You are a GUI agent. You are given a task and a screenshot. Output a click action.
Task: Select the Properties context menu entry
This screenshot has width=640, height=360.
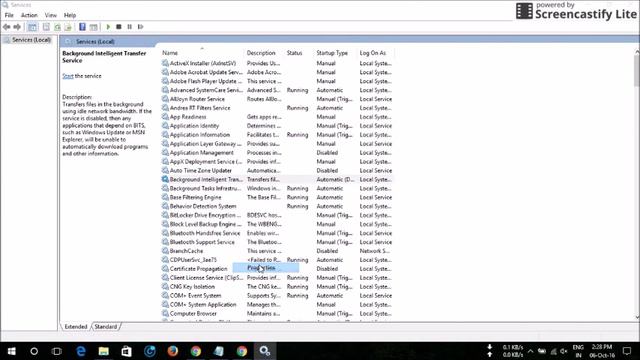pos(266,268)
